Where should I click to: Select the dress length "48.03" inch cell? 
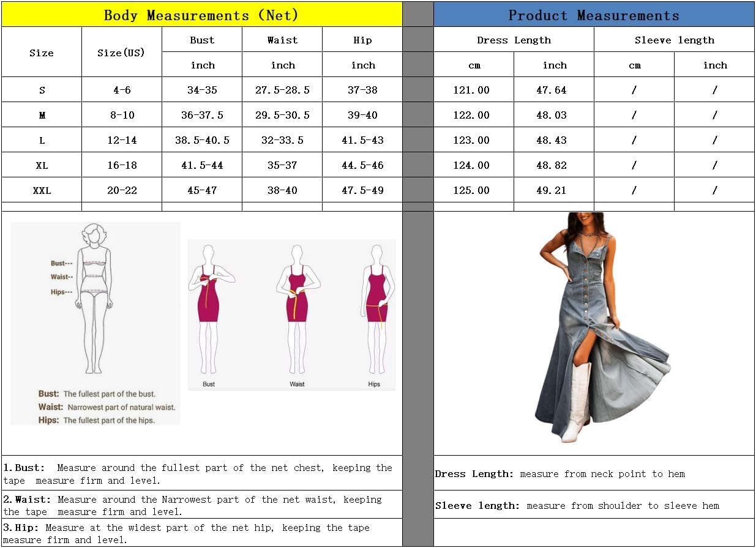[x=554, y=115]
